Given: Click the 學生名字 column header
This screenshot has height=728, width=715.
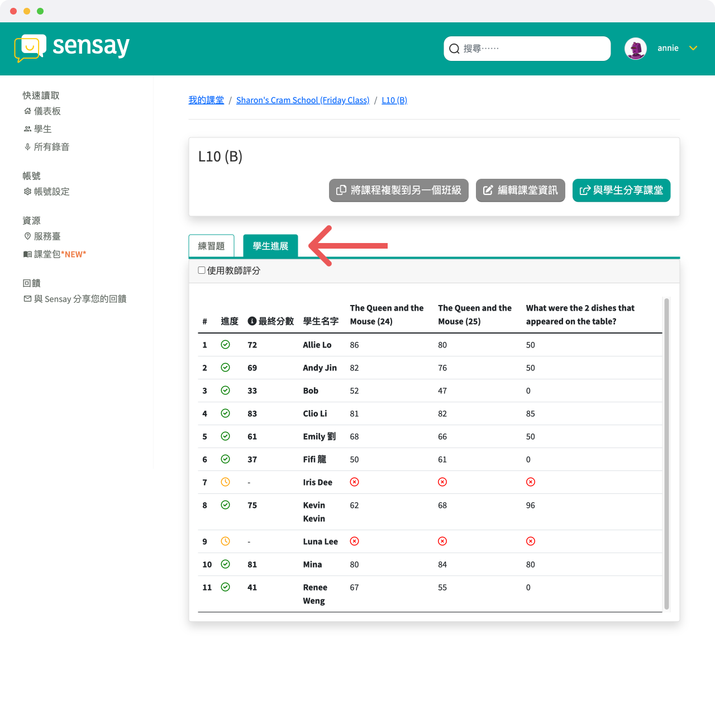Looking at the screenshot, I should pos(321,321).
